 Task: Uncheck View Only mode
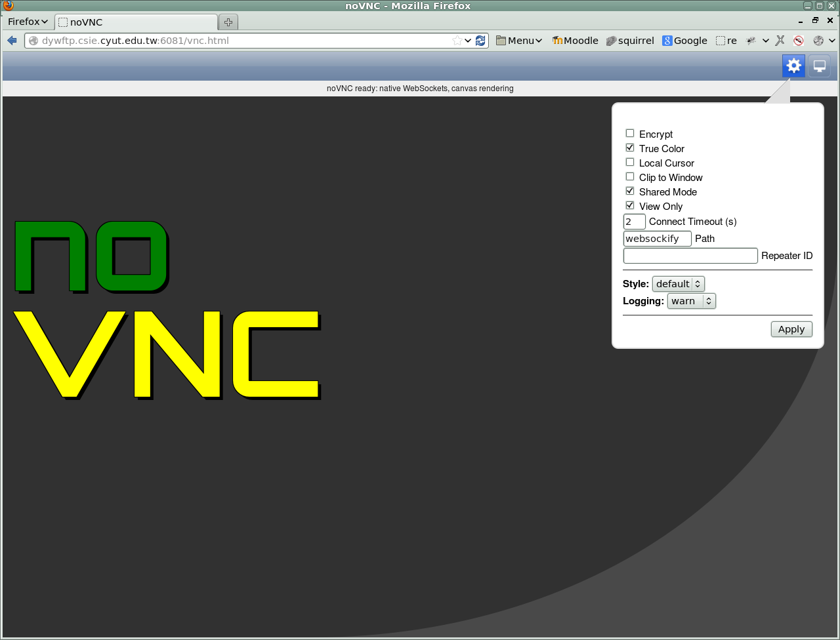[x=629, y=205]
